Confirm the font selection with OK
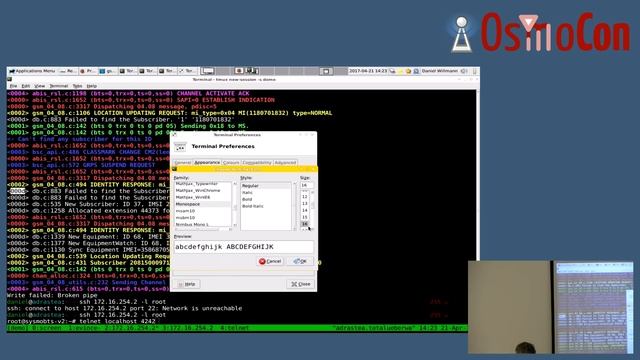The image size is (640, 360). pos(300,261)
